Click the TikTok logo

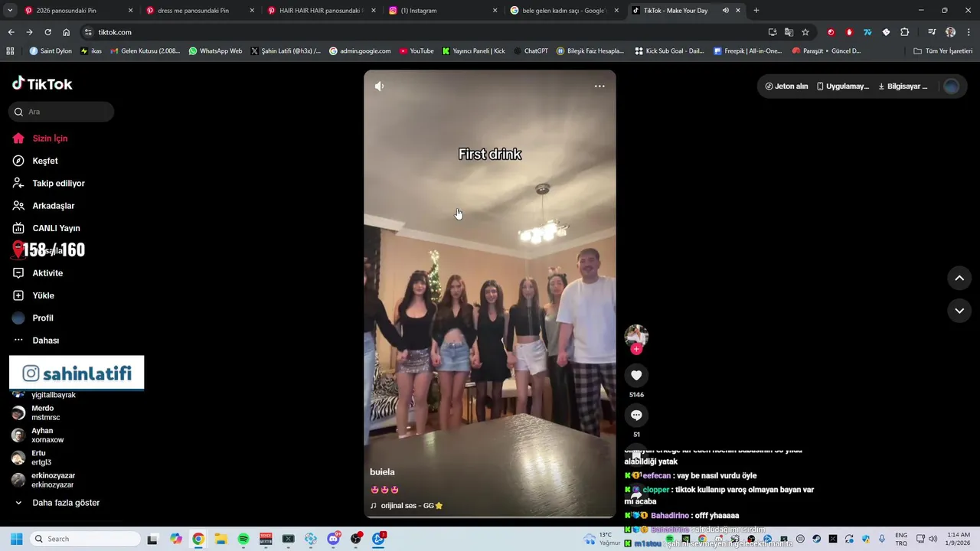click(42, 84)
